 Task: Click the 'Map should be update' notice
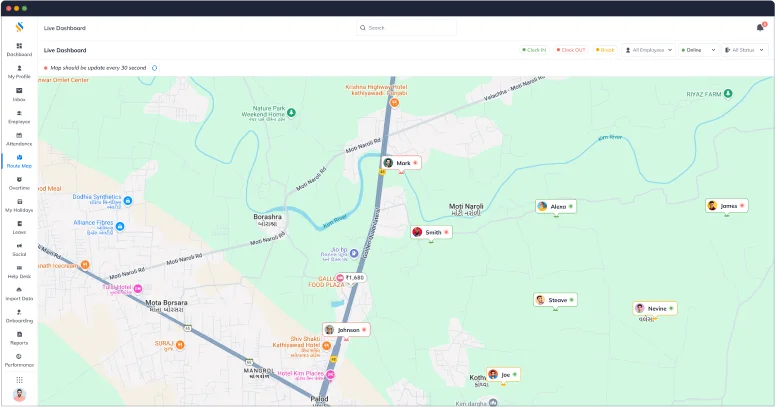(98, 68)
